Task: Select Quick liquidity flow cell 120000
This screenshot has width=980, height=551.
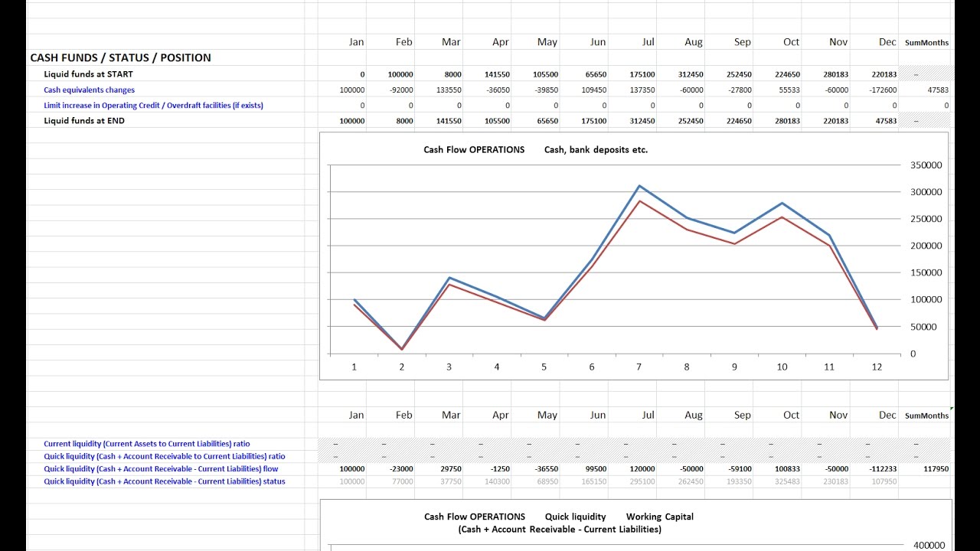Action: 642,469
